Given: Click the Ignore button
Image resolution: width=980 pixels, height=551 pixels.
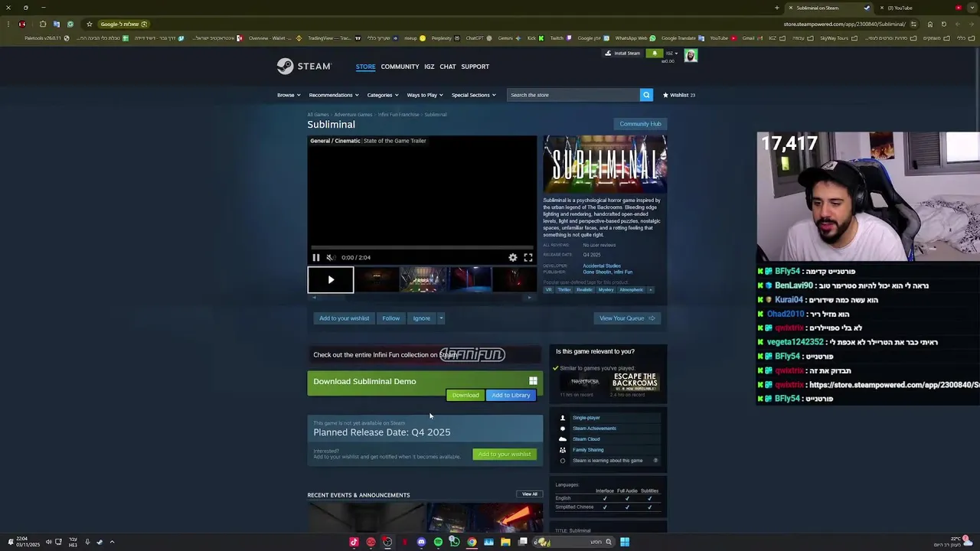Looking at the screenshot, I should (x=422, y=318).
